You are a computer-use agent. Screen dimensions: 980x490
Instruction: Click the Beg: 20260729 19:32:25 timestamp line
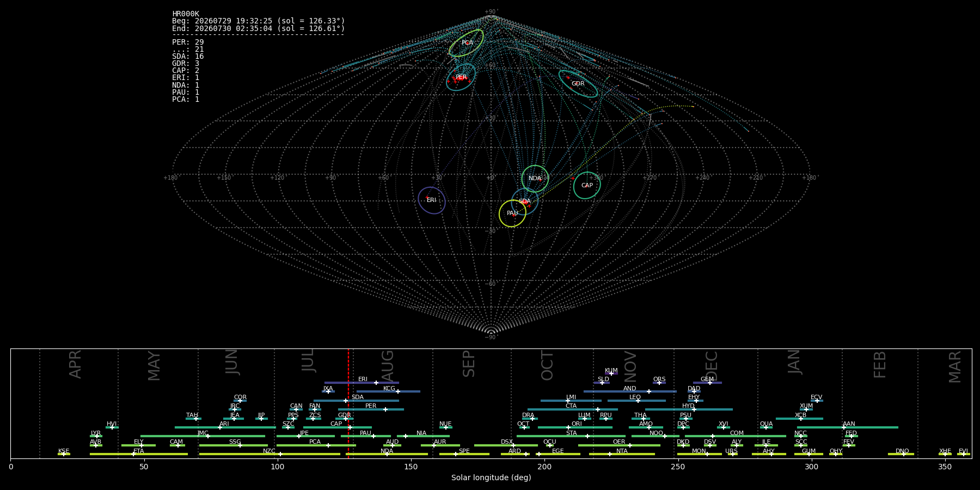pos(259,21)
